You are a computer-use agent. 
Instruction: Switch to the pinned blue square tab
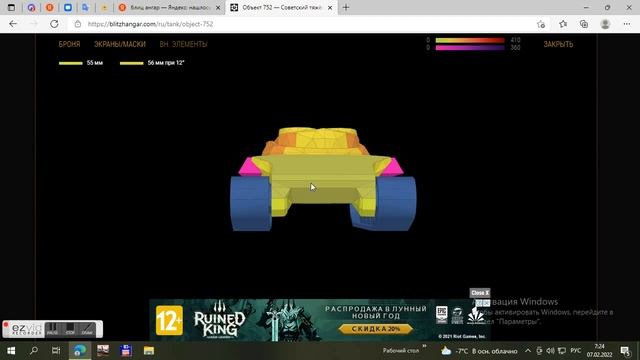click(x=68, y=7)
